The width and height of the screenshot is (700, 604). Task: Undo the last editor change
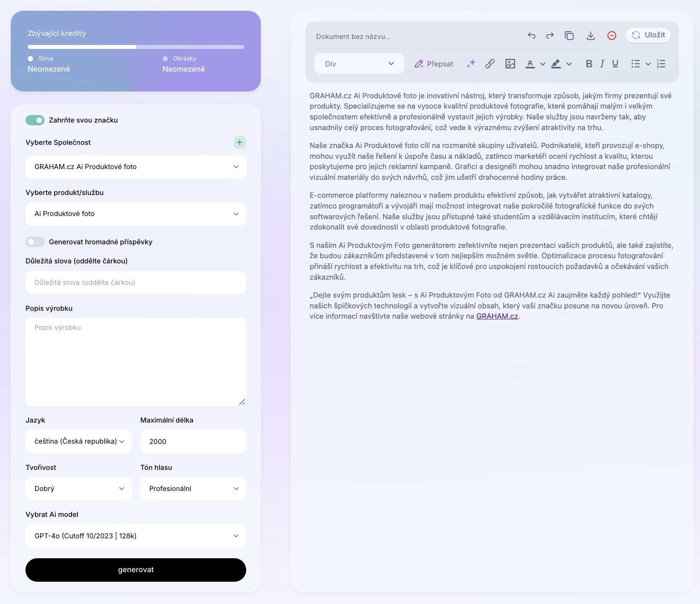pos(531,36)
